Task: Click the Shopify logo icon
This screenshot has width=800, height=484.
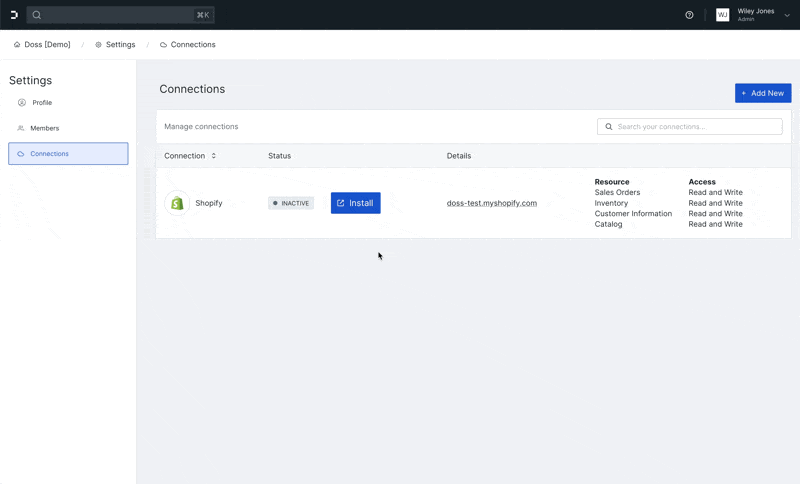Action: 177,203
